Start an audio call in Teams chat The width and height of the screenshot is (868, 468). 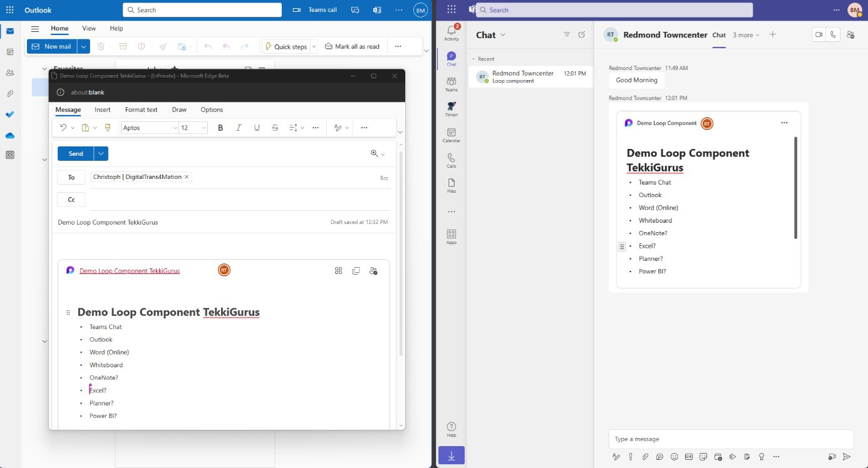coord(833,35)
